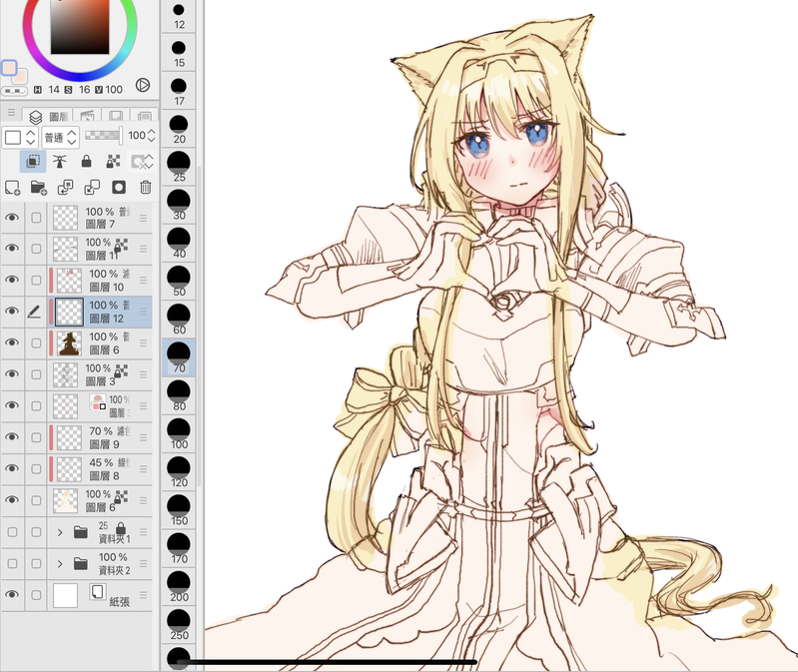Open the layer color palette dropdown
The image size is (798, 672).
tap(20, 138)
